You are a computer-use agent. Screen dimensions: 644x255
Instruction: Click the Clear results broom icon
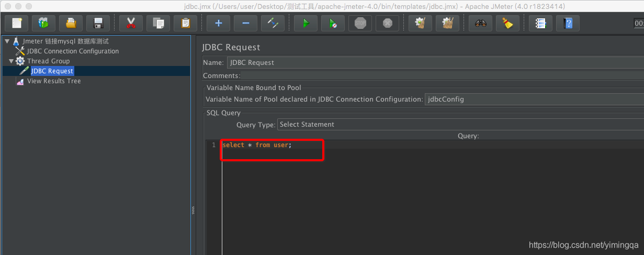(420, 23)
